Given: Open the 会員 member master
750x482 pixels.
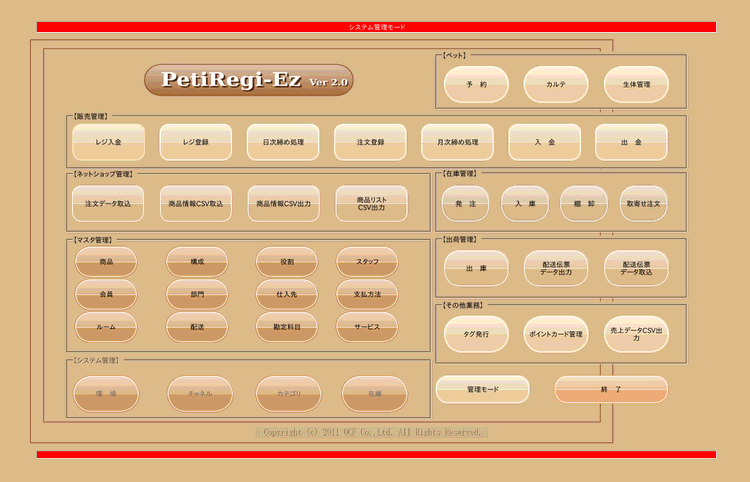Looking at the screenshot, I should [x=106, y=295].
